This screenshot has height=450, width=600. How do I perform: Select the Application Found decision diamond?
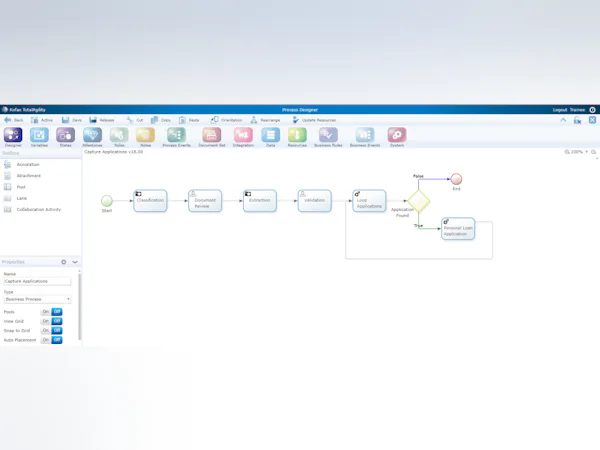point(419,201)
